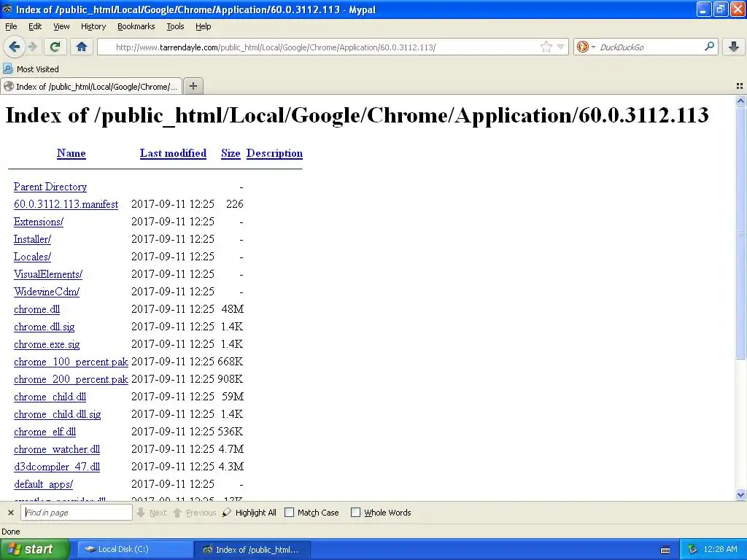Open 60.0.3112.113.manifest file

tap(66, 204)
